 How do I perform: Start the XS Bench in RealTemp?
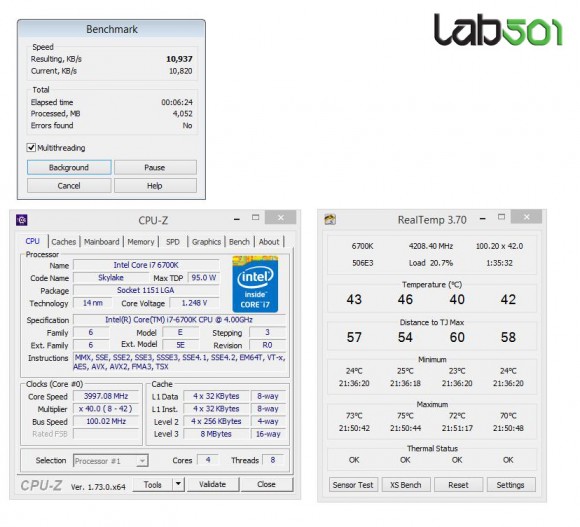tap(406, 485)
